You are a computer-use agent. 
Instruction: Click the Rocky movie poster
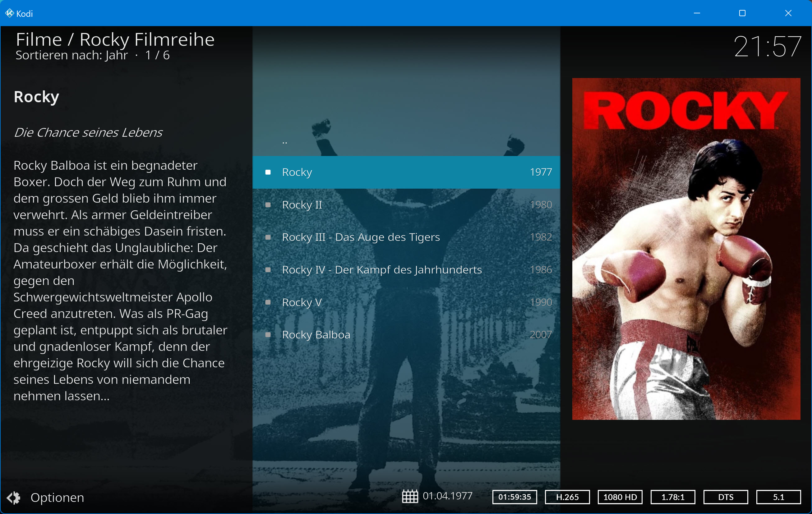click(x=686, y=249)
